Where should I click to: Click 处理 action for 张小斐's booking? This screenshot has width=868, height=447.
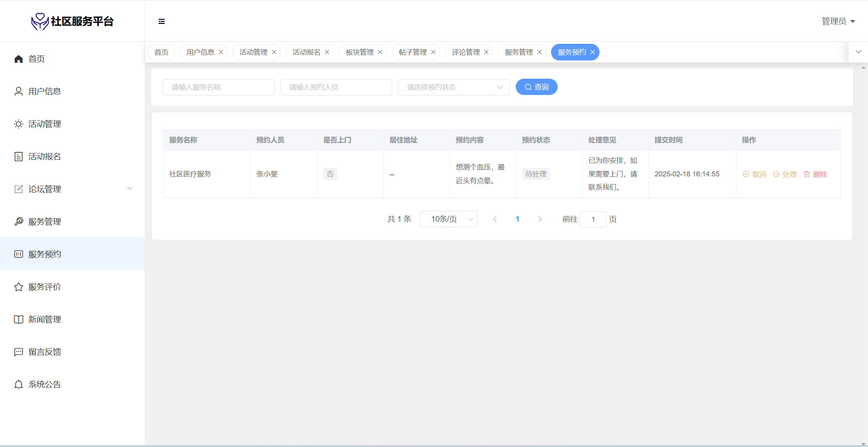pyautogui.click(x=785, y=174)
